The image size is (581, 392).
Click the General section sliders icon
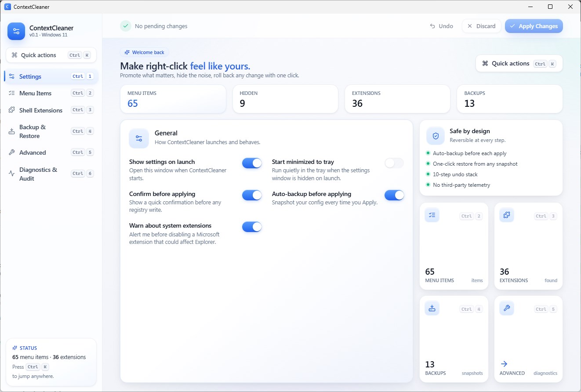click(x=139, y=138)
